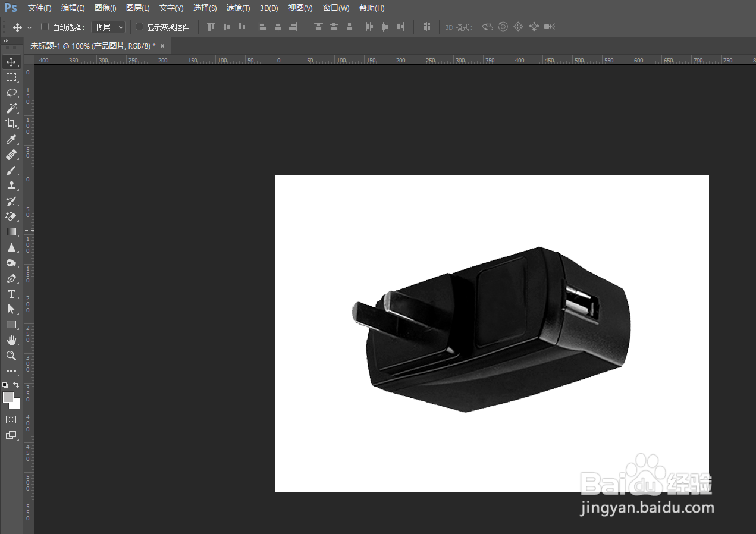Select the Sharpen/Blur triangle tool
This screenshot has width=756, height=534.
coord(11,247)
